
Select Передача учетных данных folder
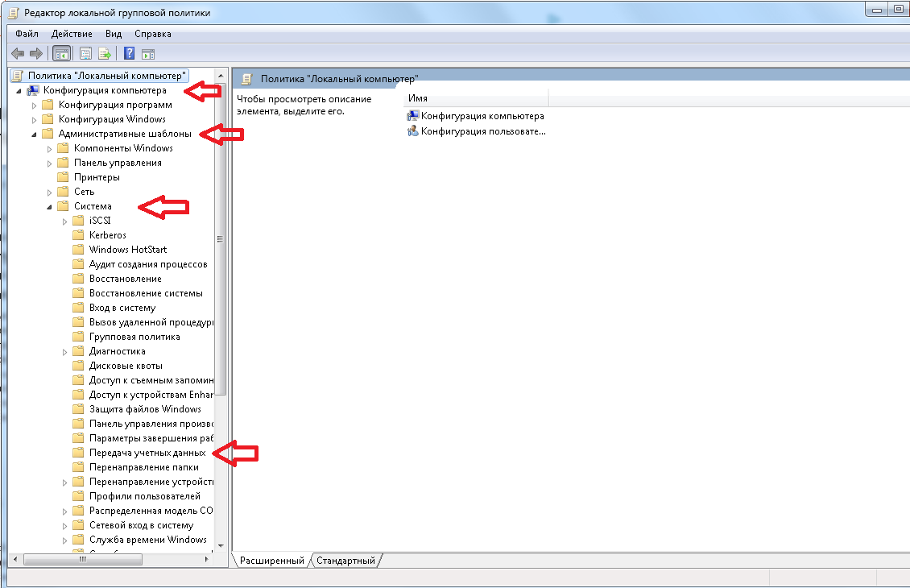tap(147, 453)
